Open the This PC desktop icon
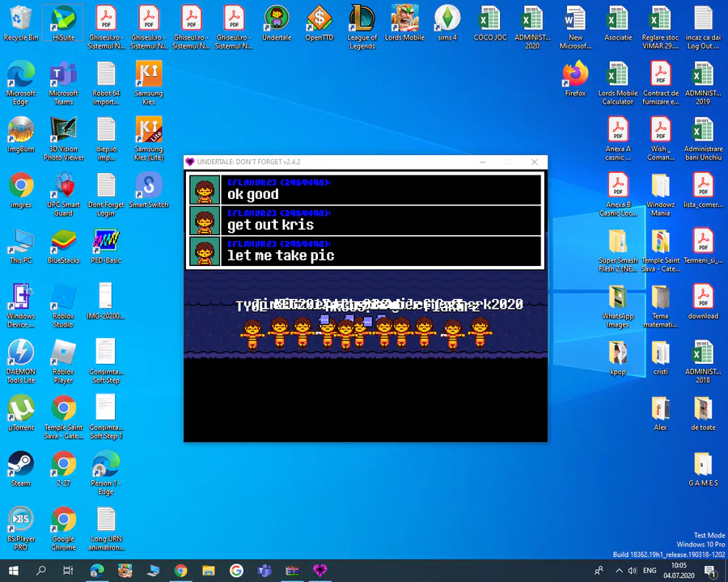Image resolution: width=728 pixels, height=582 pixels. click(21, 246)
